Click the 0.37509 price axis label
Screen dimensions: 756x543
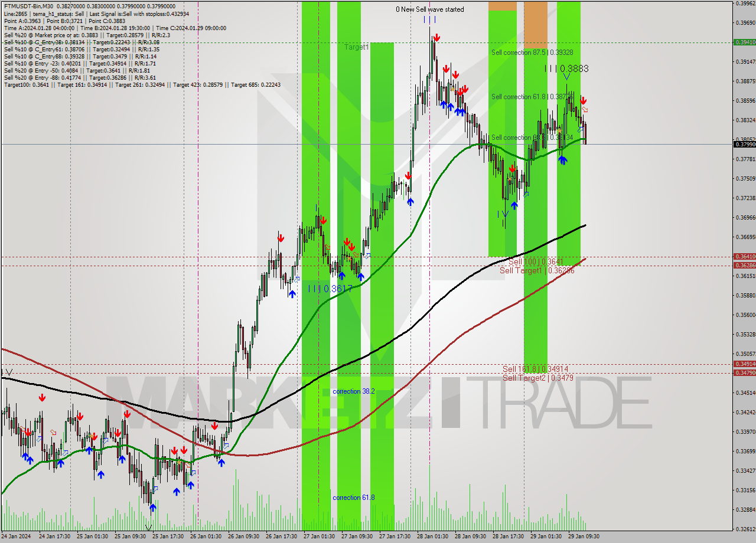745,179
